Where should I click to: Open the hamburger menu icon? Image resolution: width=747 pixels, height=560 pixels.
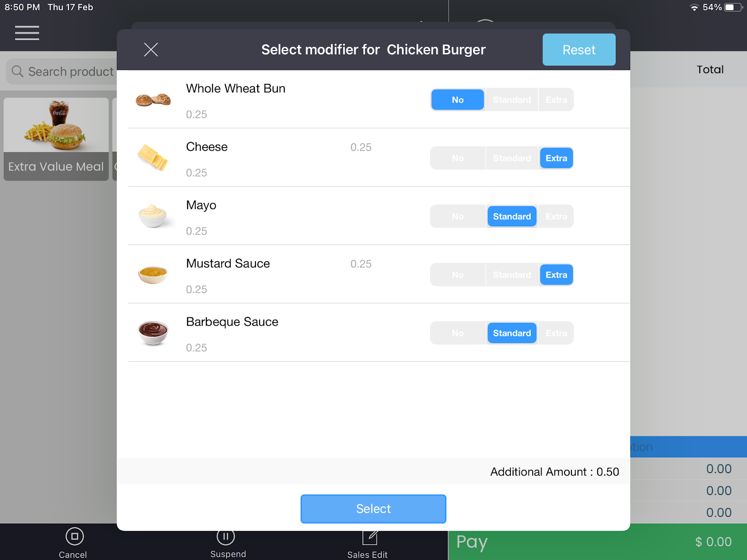tap(27, 33)
